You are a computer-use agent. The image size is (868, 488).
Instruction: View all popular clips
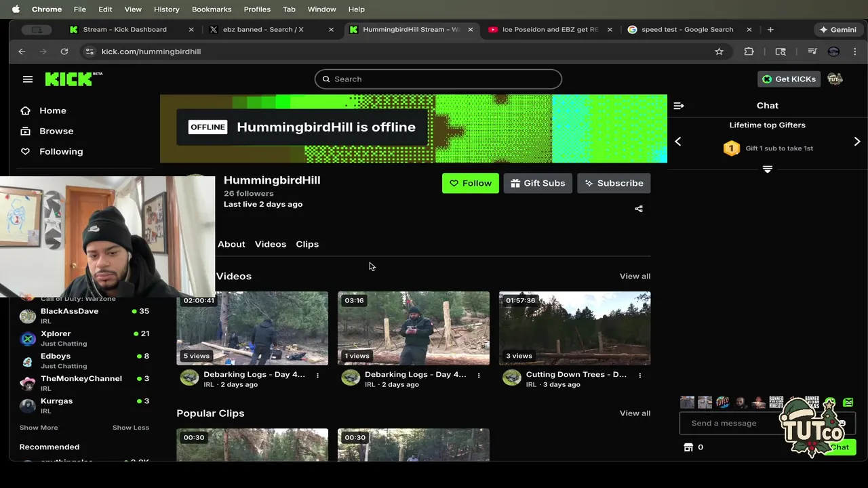(x=635, y=413)
